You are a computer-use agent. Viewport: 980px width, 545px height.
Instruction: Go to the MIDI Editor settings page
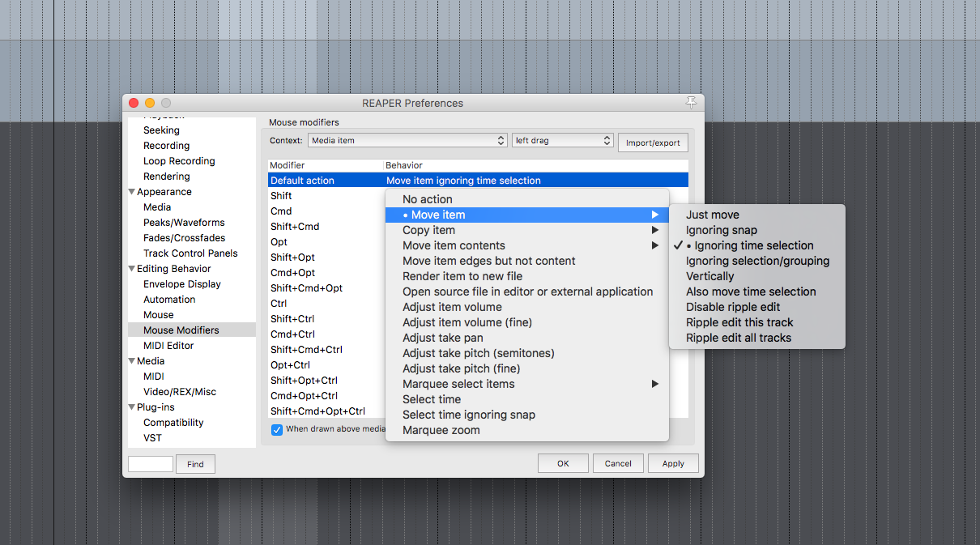168,346
